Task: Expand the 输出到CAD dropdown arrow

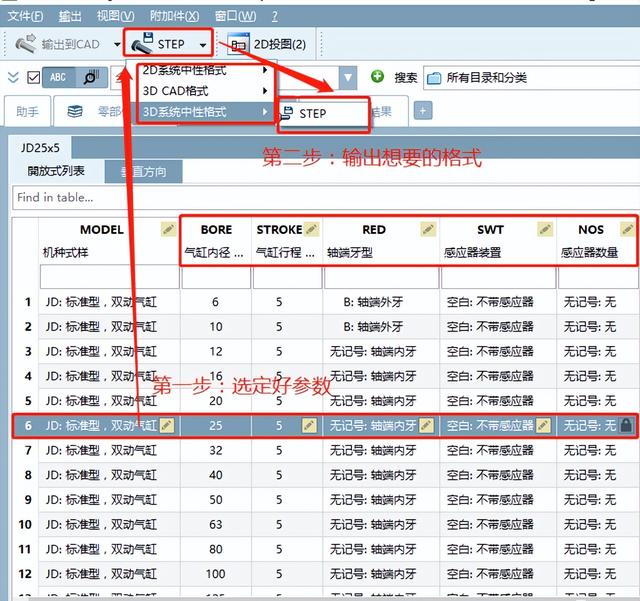Action: coord(117,44)
